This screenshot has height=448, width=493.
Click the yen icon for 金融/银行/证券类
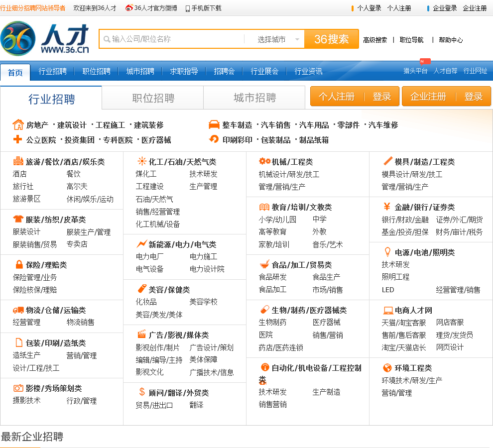click(387, 207)
